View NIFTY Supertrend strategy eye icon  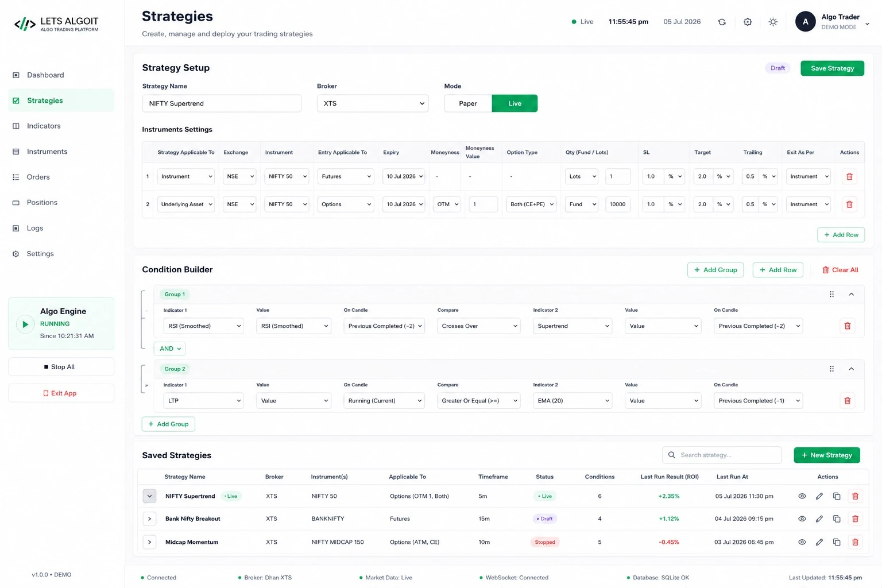[x=802, y=496]
